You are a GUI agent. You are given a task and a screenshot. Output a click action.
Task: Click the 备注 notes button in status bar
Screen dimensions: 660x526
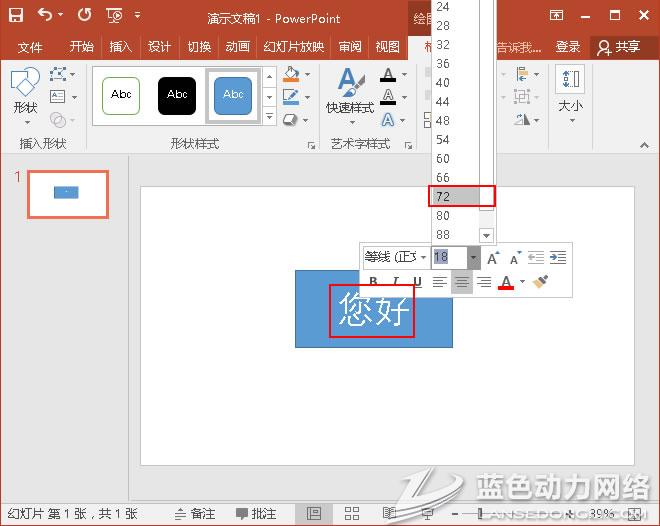tap(195, 513)
